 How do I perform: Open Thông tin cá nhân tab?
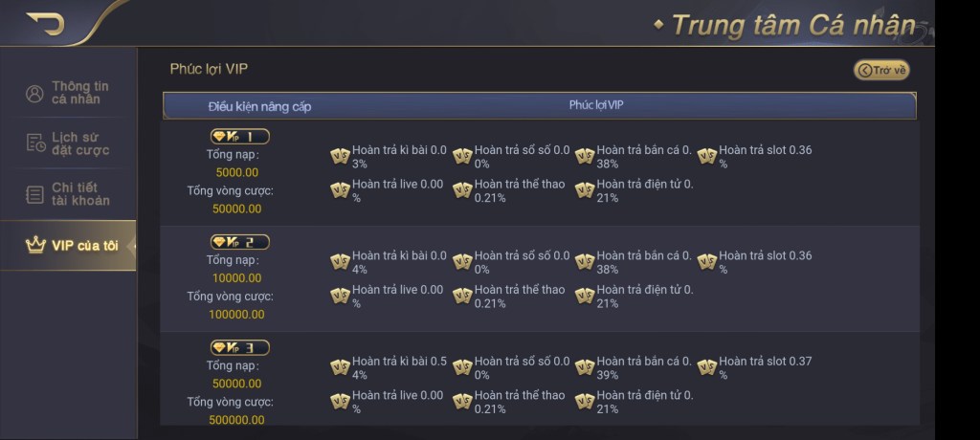point(68,93)
